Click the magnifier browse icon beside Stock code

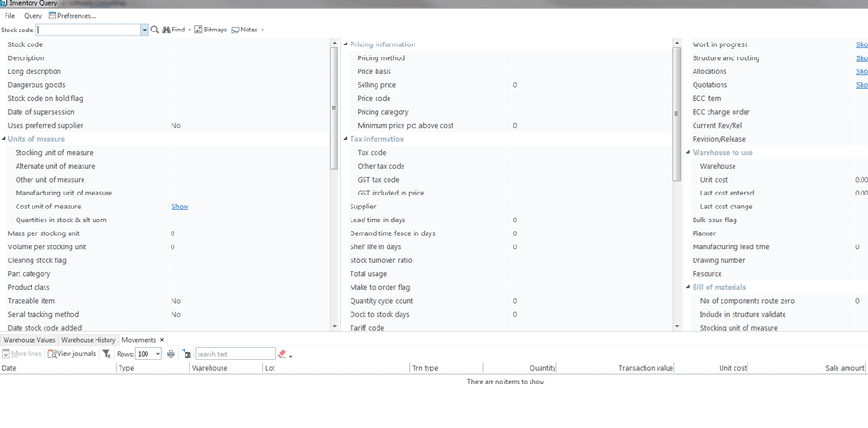tap(155, 30)
